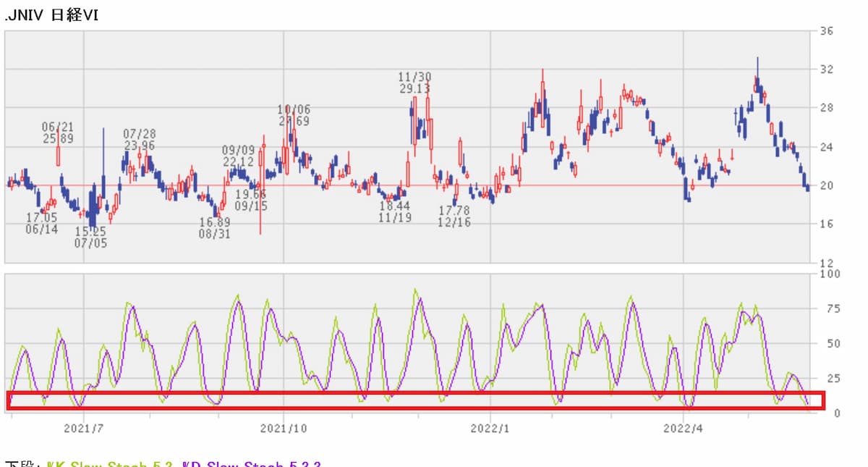
Task: Click the %K Slow Stoch legend text
Action: (x=109, y=464)
